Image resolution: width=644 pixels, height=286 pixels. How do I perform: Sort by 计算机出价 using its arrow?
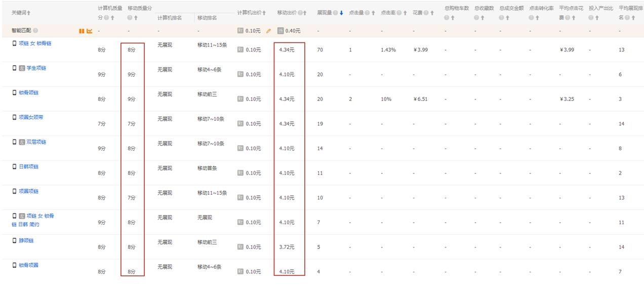(x=264, y=13)
